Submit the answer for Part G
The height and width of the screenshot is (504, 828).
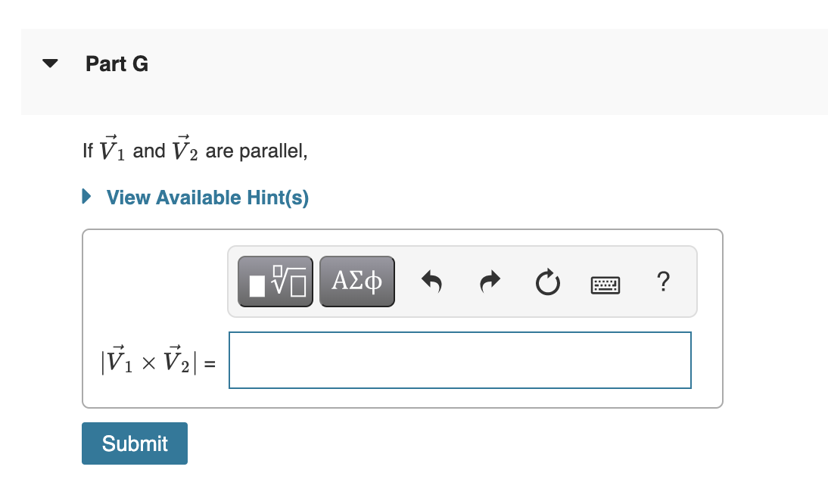[x=134, y=443]
